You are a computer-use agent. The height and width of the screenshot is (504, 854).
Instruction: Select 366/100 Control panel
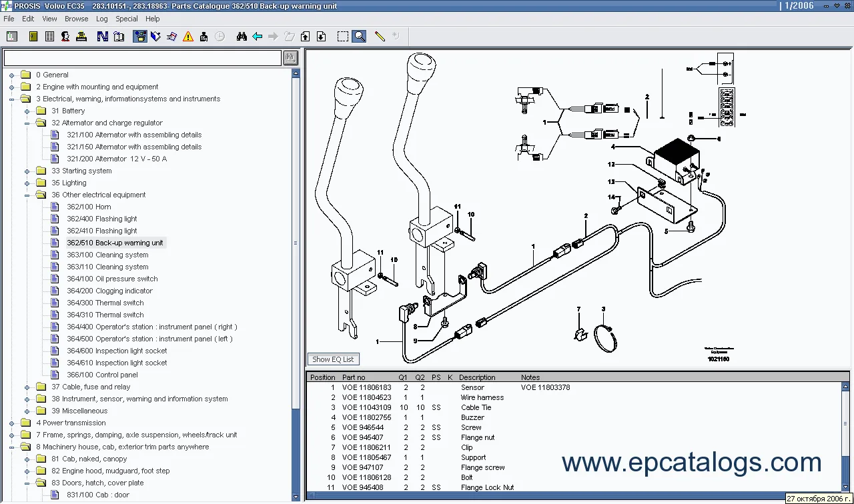pyautogui.click(x=102, y=375)
